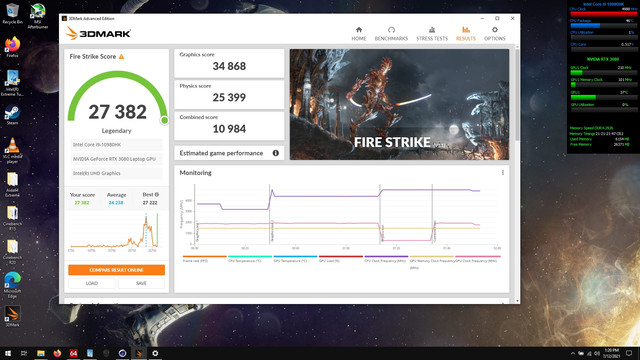Open the Options gear tab
Screen dimensions: 640x360
click(x=494, y=33)
